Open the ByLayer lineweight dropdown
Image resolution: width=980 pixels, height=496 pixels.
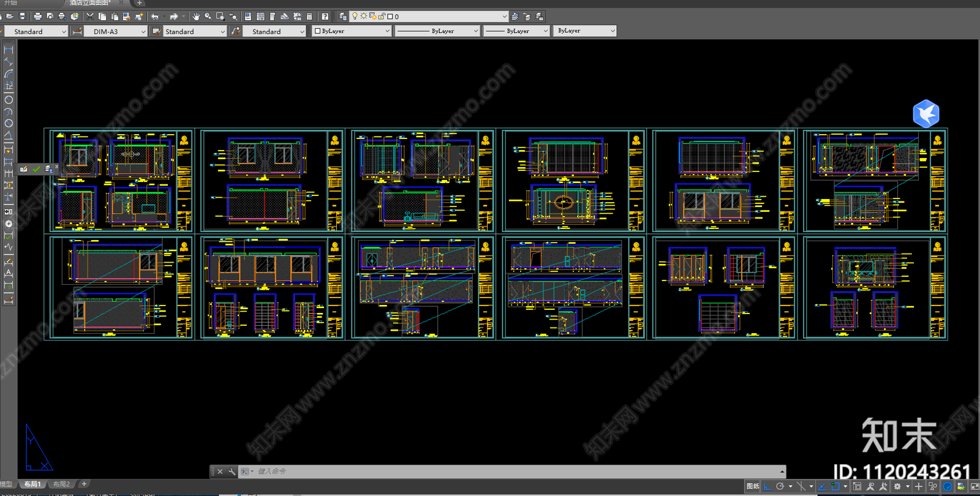516,31
